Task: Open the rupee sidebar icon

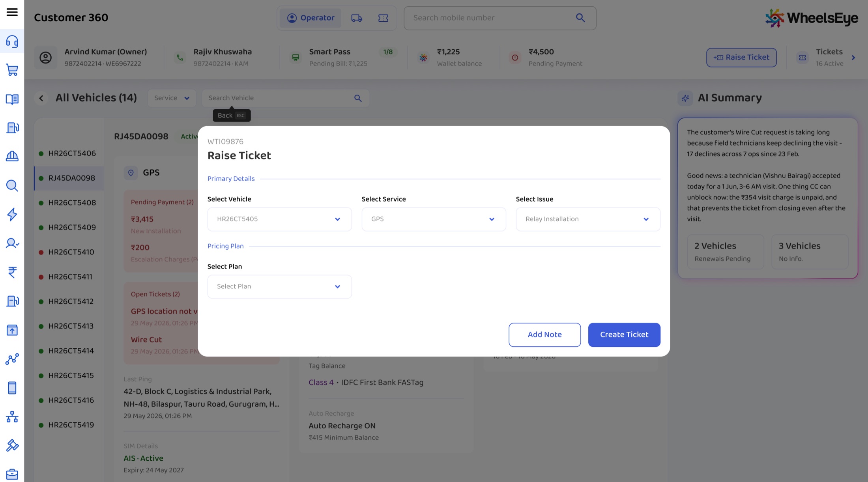Action: click(x=12, y=272)
